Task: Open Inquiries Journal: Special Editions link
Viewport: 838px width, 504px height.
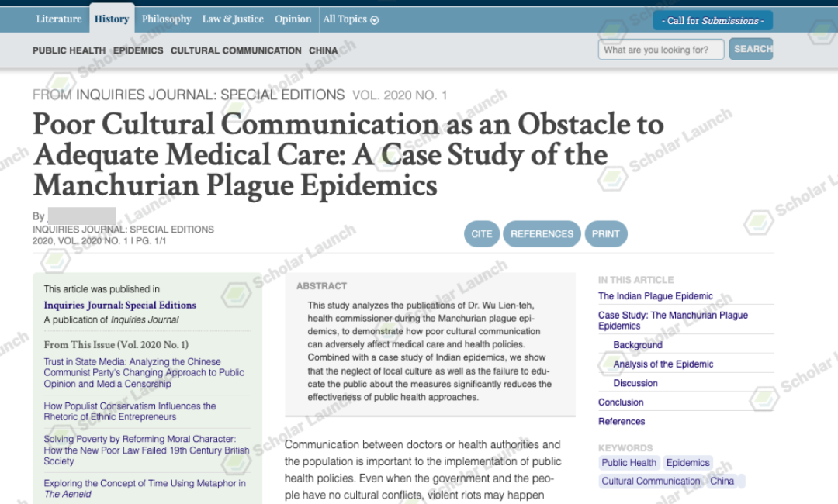Action: pos(119,306)
